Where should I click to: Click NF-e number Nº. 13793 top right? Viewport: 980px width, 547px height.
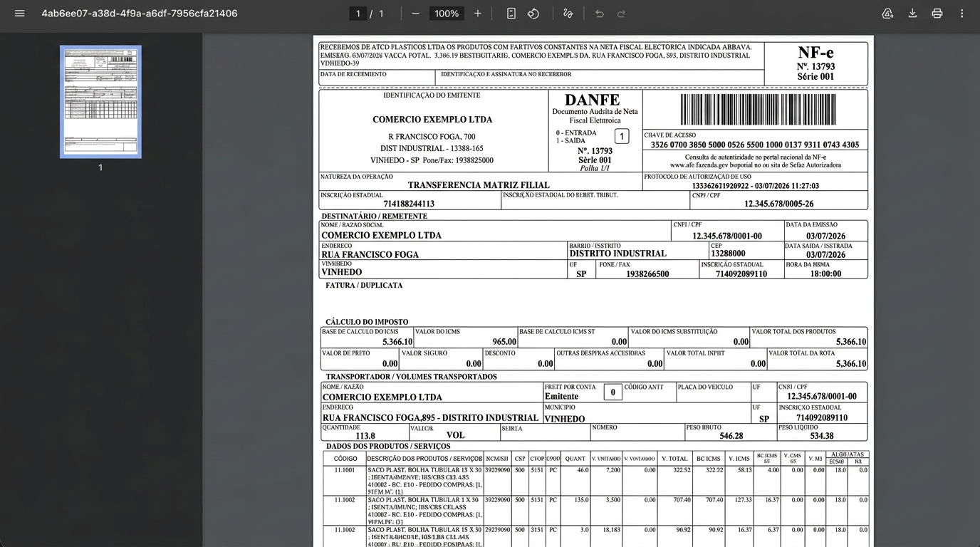[x=815, y=66]
